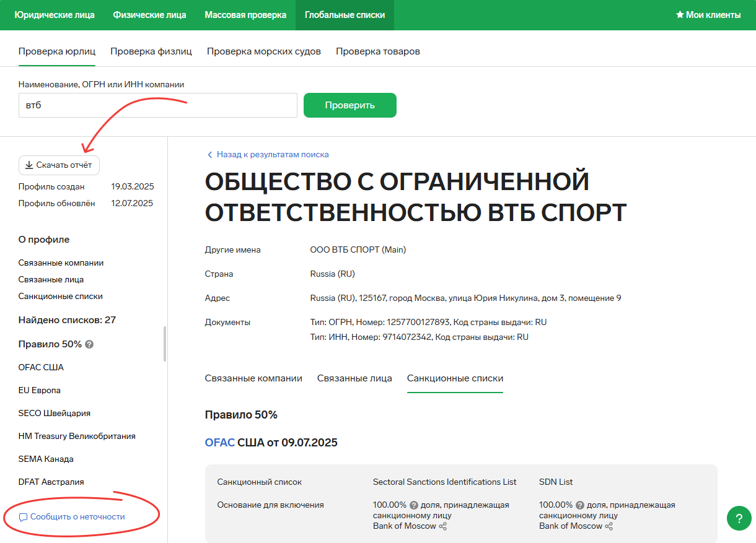Open the Физические лица menu

click(x=149, y=15)
